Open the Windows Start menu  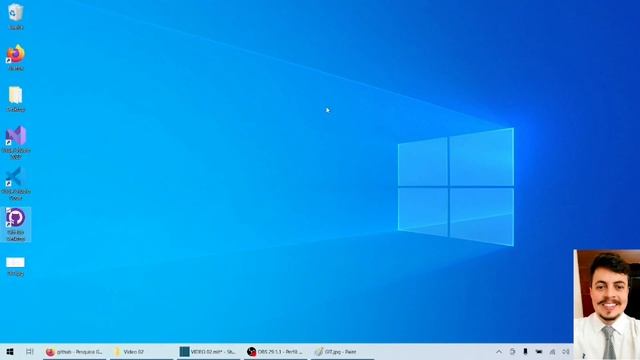tap(10, 351)
